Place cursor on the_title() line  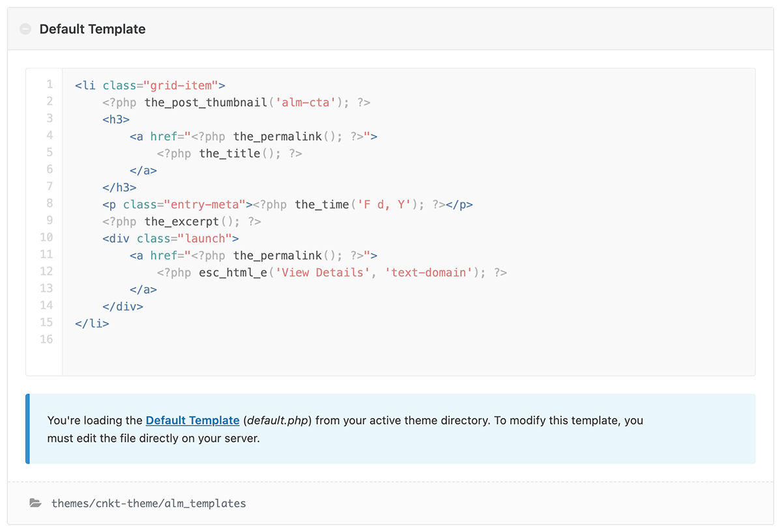[x=229, y=154]
